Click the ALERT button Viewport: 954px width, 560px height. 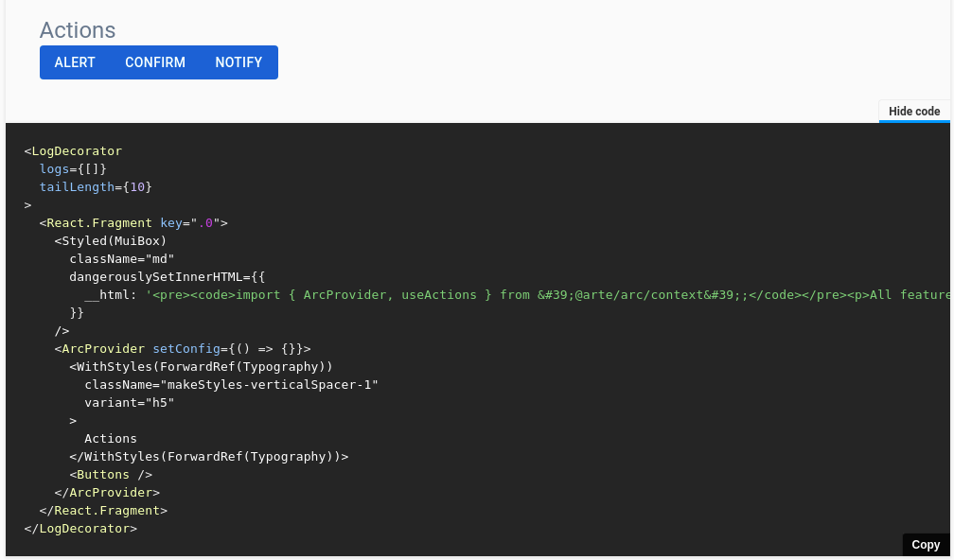pos(75,62)
